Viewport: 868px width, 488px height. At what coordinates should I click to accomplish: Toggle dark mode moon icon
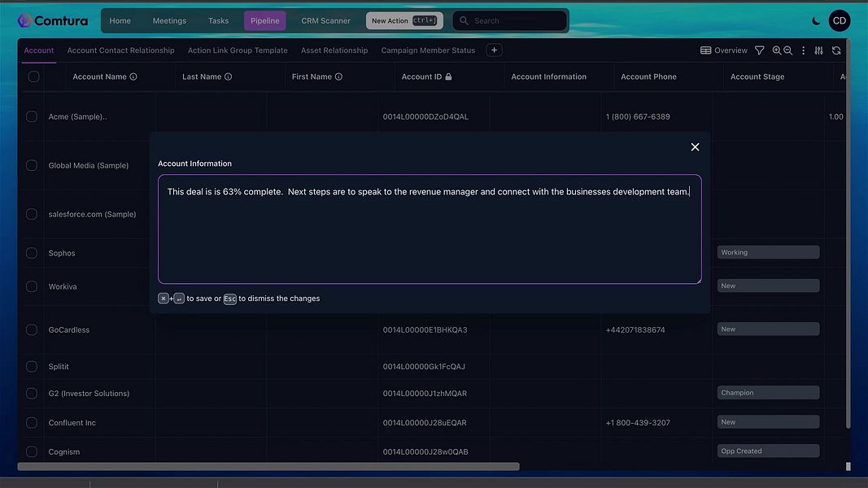click(x=815, y=20)
